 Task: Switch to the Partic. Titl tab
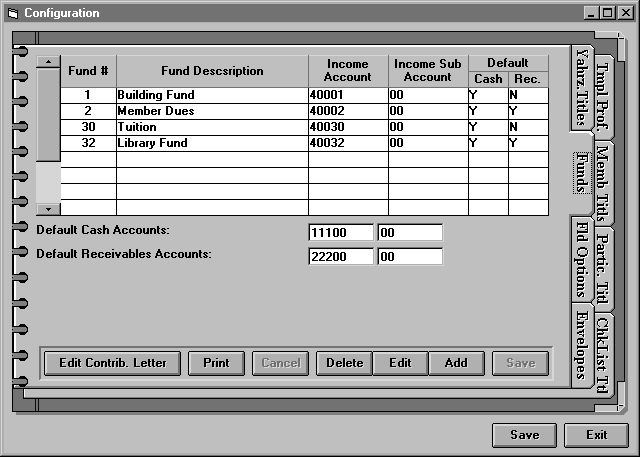pyautogui.click(x=602, y=266)
